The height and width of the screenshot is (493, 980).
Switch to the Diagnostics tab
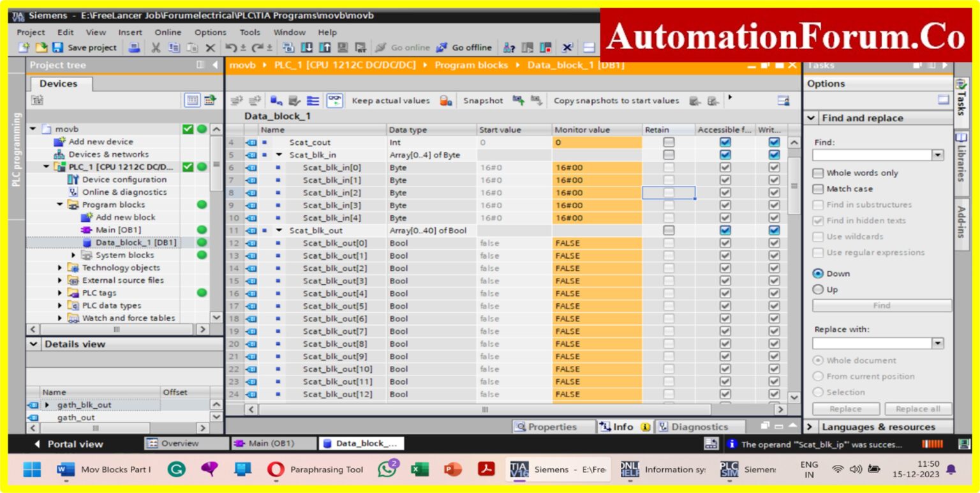[700, 426]
